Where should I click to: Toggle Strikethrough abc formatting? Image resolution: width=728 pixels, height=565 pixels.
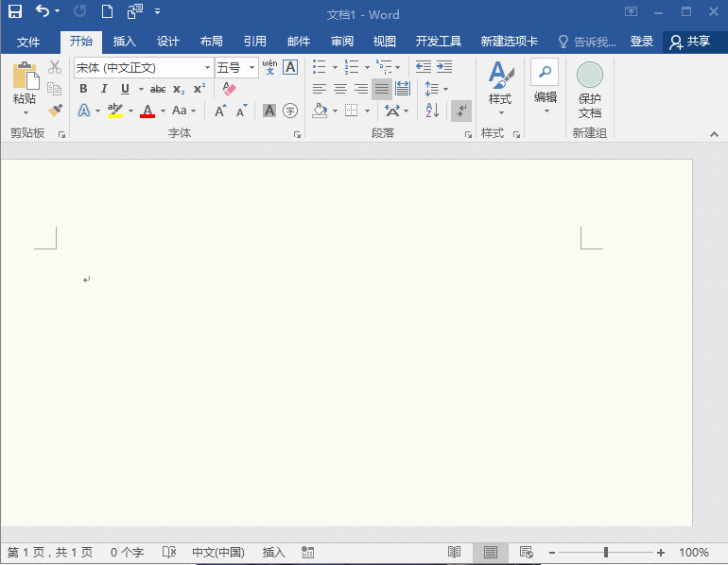pyautogui.click(x=158, y=89)
